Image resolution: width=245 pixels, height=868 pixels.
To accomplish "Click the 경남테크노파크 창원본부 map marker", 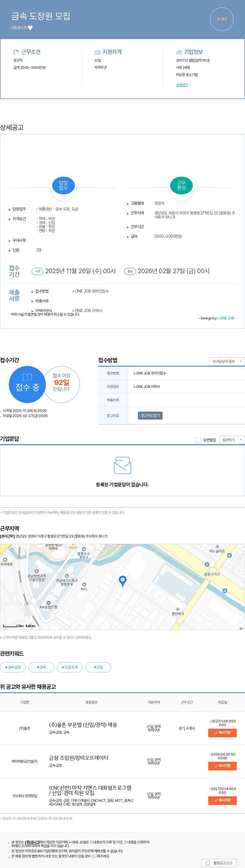I will click(x=67, y=580).
